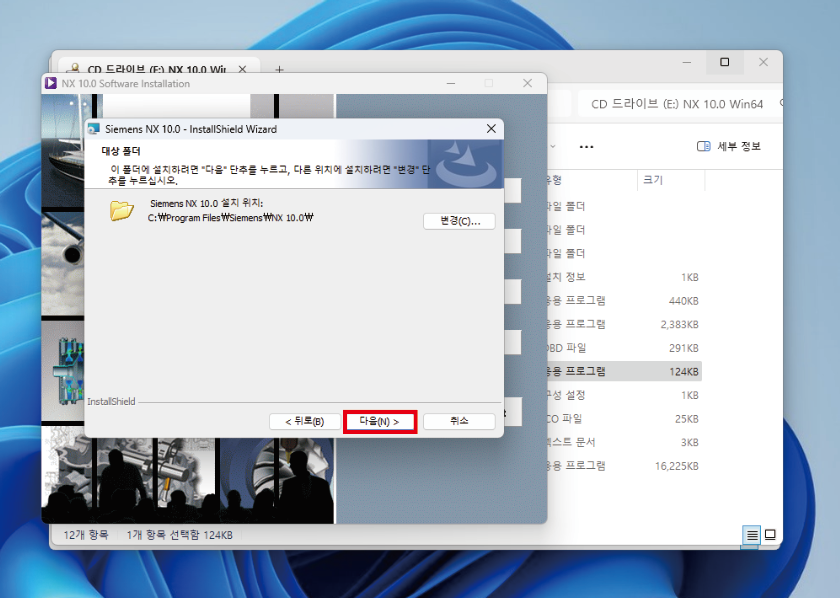The width and height of the screenshot is (840, 598).
Task: Close the CD 드라이브 (E:) Explorer tab
Action: point(242,69)
